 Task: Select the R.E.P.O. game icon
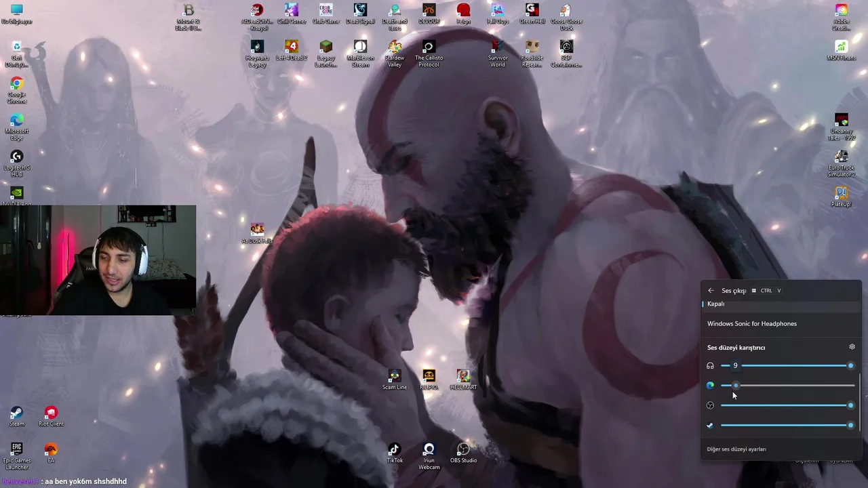pos(429,380)
